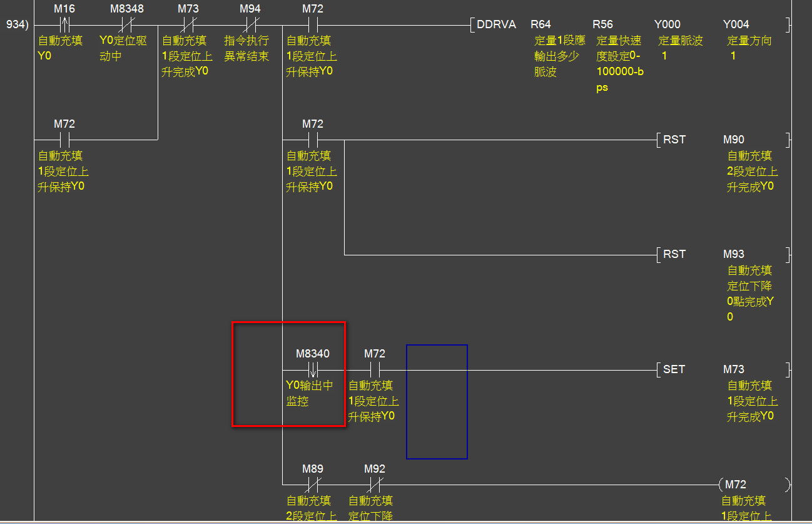
Task: Click the RST M90 instruction
Action: tap(674, 140)
